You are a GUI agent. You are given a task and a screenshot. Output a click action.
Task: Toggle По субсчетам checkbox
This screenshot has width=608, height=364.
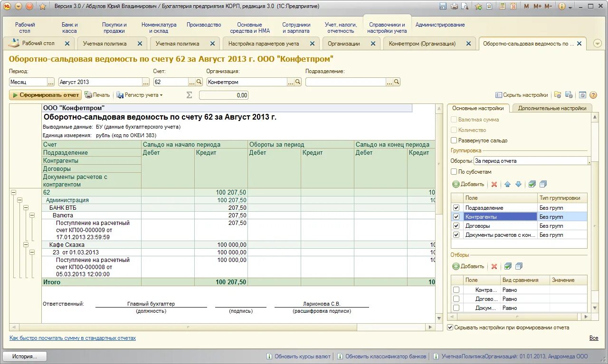coord(454,172)
